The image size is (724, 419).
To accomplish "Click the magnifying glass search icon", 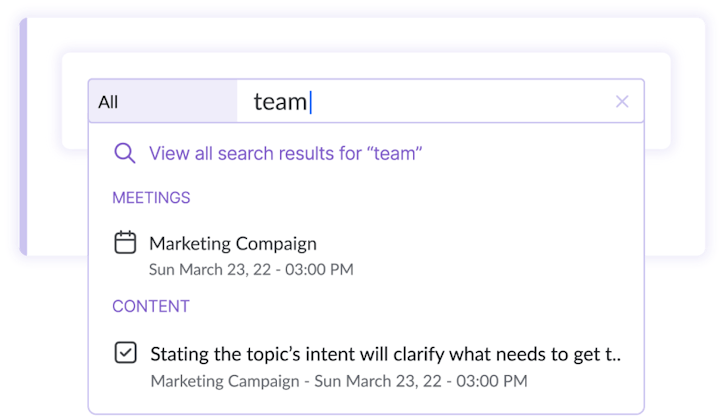I will coord(125,153).
